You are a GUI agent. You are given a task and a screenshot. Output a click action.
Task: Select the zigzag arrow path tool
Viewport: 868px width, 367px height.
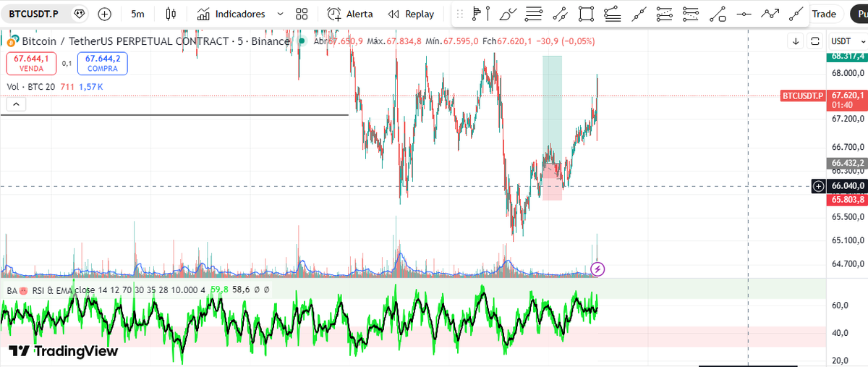click(x=770, y=14)
